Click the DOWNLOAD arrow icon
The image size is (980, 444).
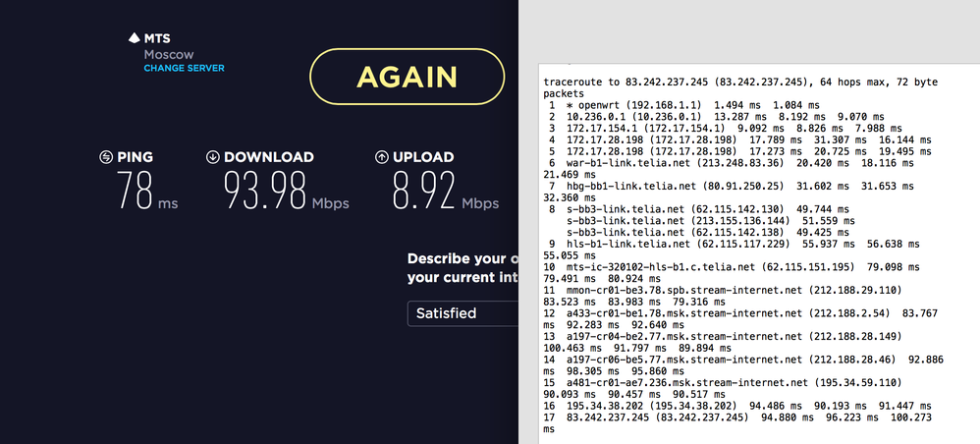click(x=212, y=157)
